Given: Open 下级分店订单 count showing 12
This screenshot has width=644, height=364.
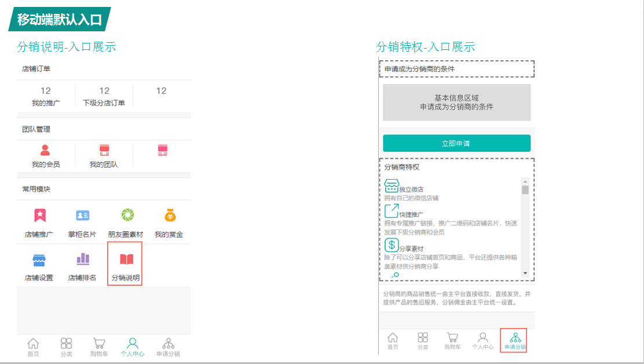Looking at the screenshot, I should (104, 91).
